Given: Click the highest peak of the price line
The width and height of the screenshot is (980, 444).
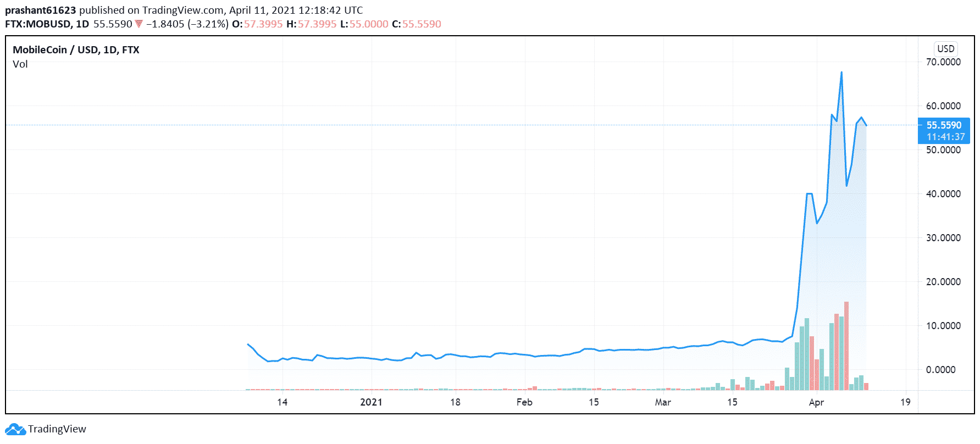Looking at the screenshot, I should click(x=841, y=73).
